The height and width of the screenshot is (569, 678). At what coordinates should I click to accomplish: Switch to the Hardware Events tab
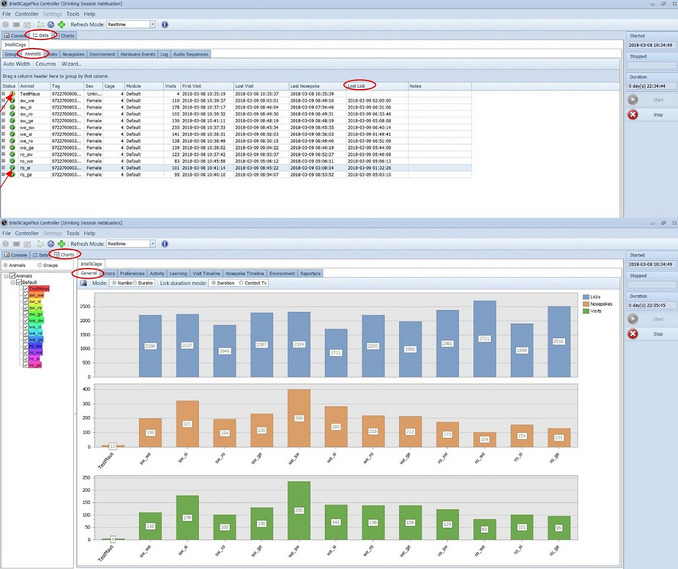tap(138, 54)
